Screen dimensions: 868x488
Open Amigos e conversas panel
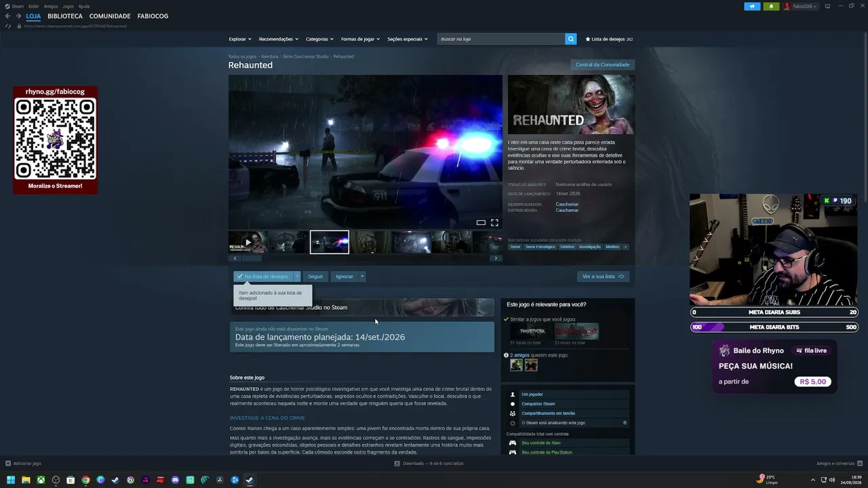click(x=835, y=464)
